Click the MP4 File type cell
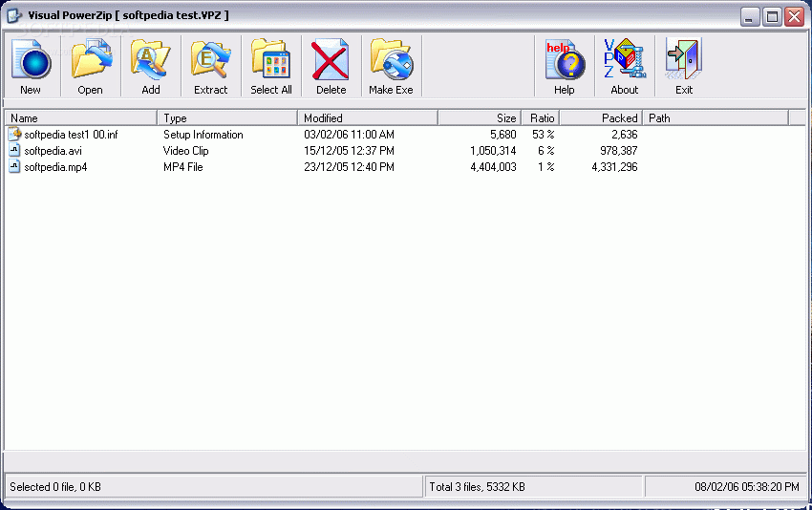The height and width of the screenshot is (510, 812). pos(182,167)
